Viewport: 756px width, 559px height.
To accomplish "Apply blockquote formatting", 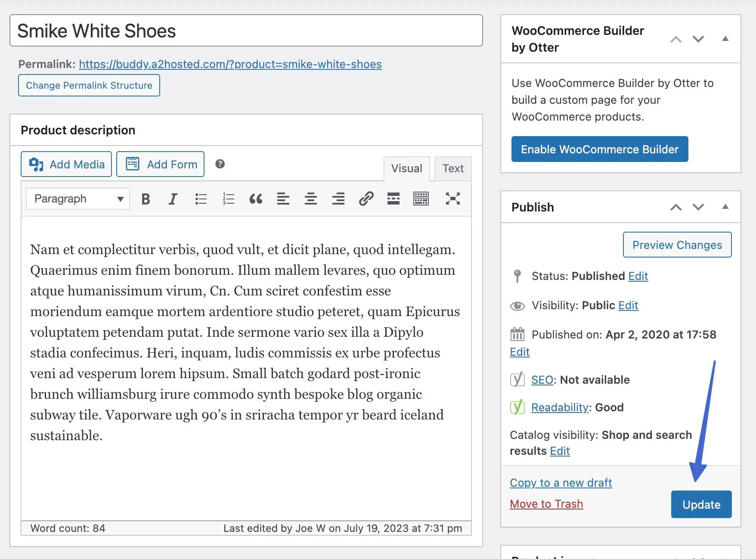I will pyautogui.click(x=256, y=199).
